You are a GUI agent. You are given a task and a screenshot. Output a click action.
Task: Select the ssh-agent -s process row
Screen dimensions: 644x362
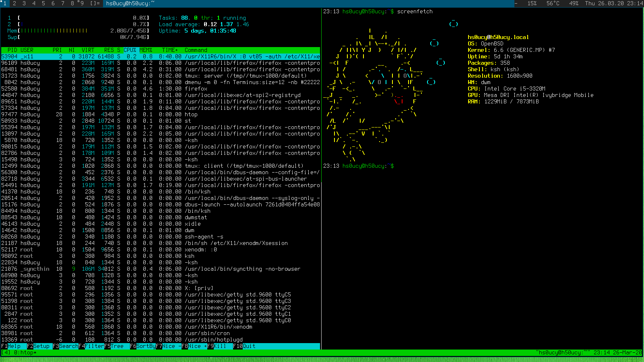point(161,237)
